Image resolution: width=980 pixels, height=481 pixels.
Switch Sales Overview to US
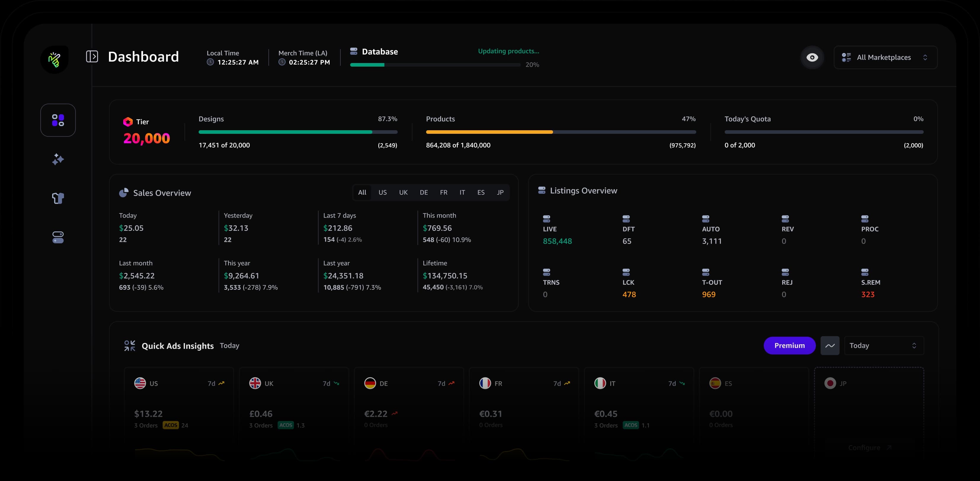[x=383, y=192]
